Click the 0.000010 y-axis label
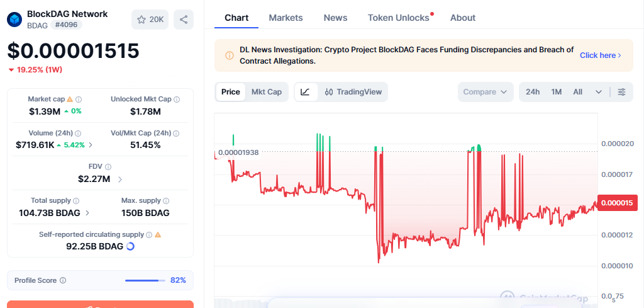This screenshot has width=644, height=308. pyautogui.click(x=618, y=266)
